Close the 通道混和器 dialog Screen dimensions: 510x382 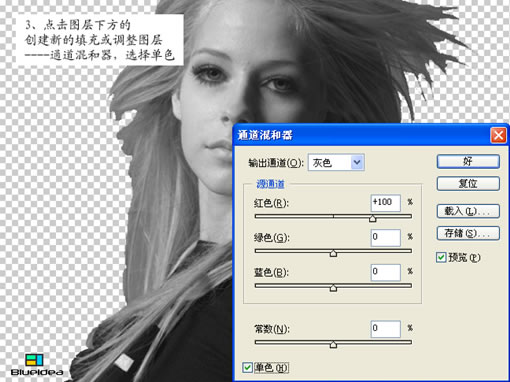[498, 135]
